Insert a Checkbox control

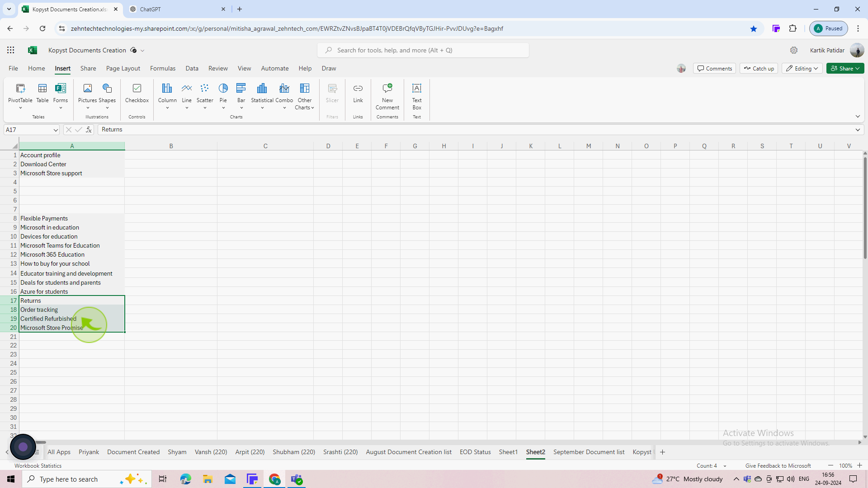(x=137, y=93)
